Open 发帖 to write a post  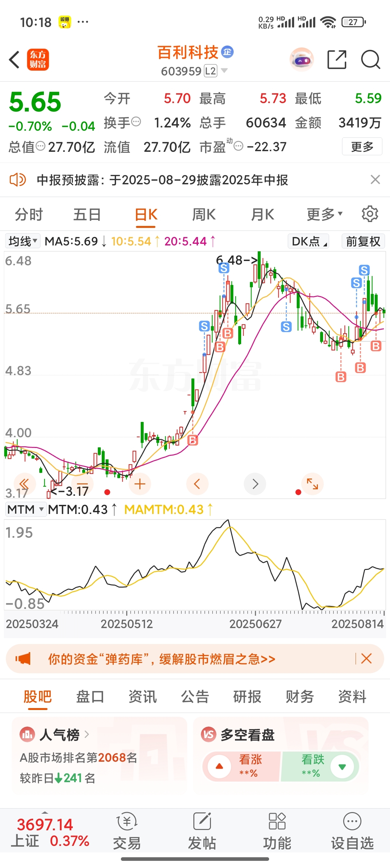(202, 831)
